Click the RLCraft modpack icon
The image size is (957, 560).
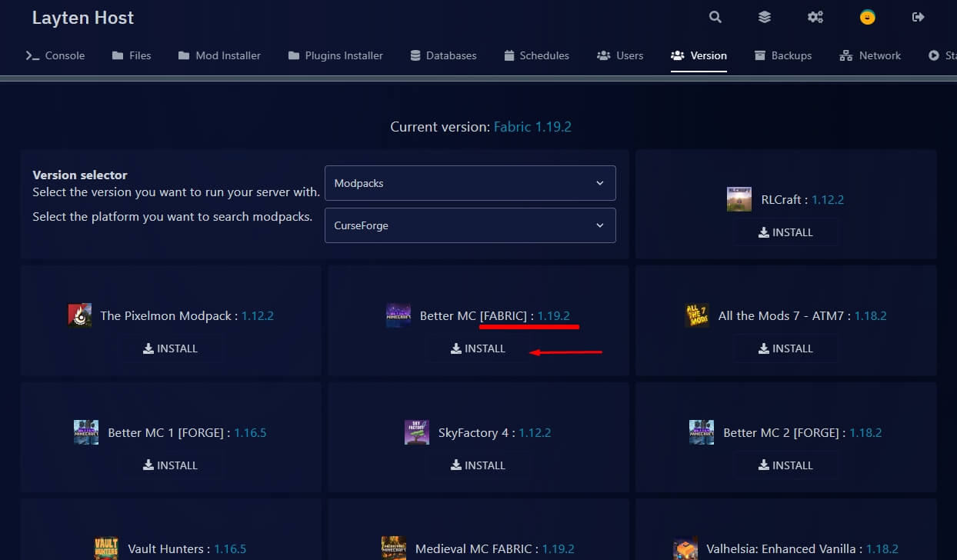739,198
